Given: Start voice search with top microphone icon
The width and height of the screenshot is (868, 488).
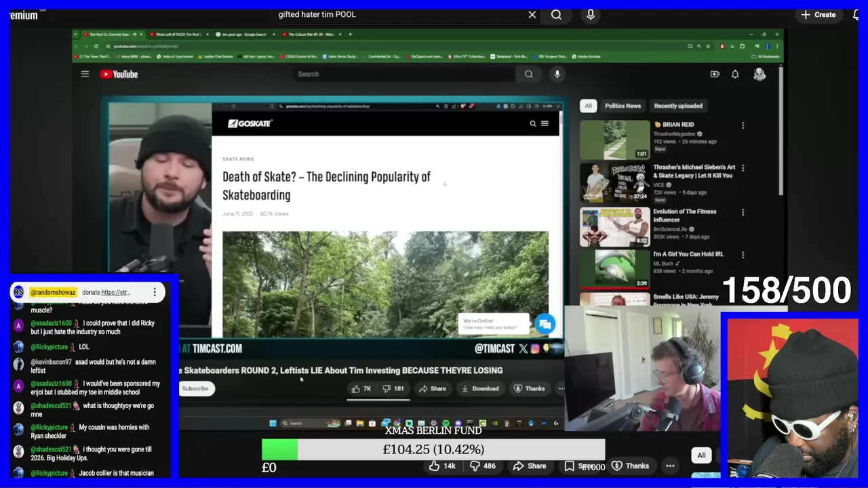Looking at the screenshot, I should tap(591, 14).
